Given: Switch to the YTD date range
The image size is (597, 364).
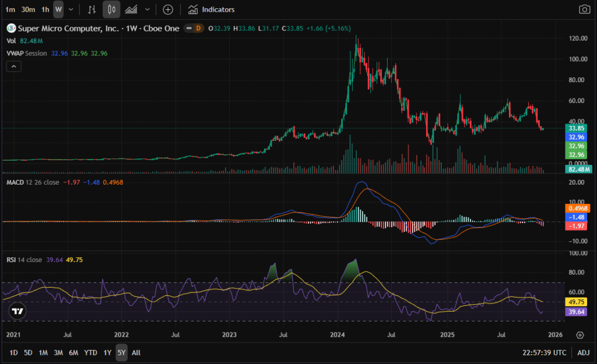Looking at the screenshot, I should pos(90,352).
